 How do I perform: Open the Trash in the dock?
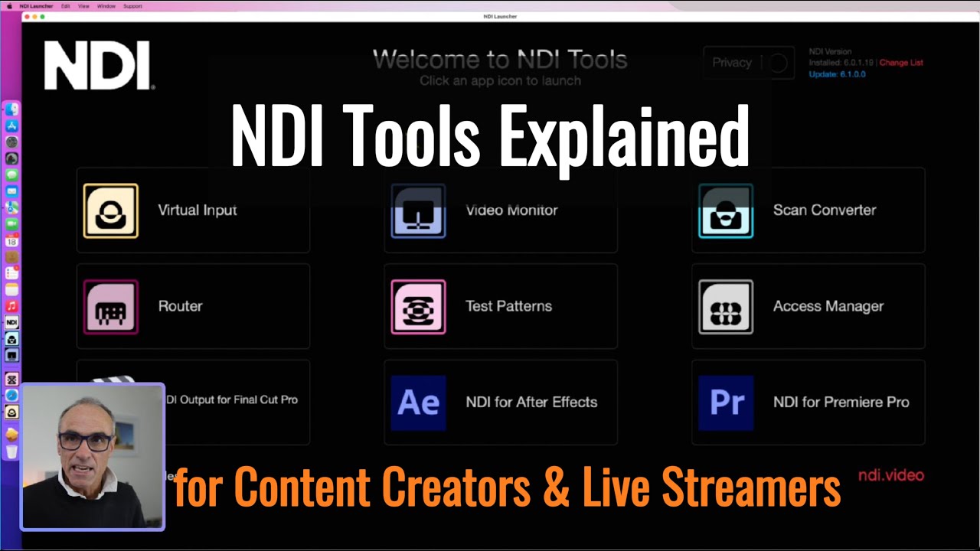(11, 452)
